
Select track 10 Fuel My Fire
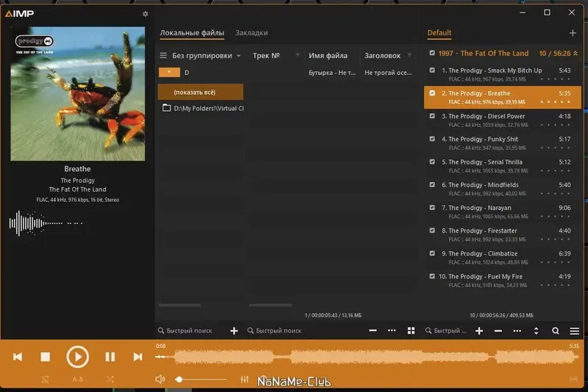click(503, 280)
